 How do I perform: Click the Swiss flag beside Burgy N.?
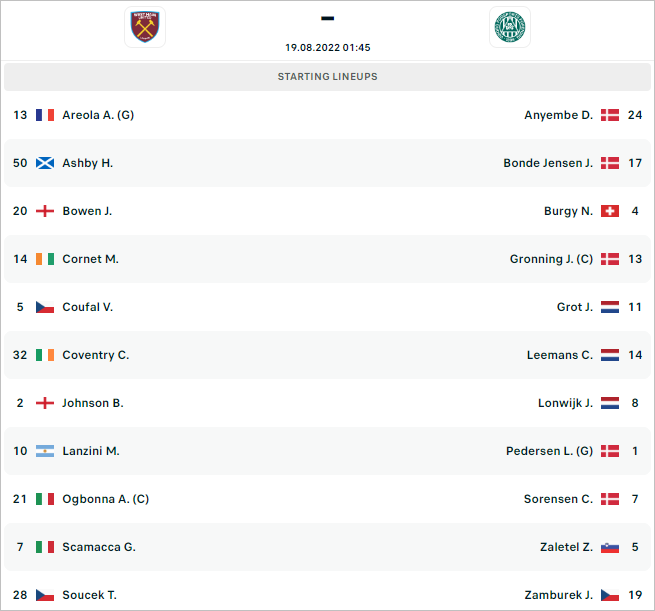(609, 211)
